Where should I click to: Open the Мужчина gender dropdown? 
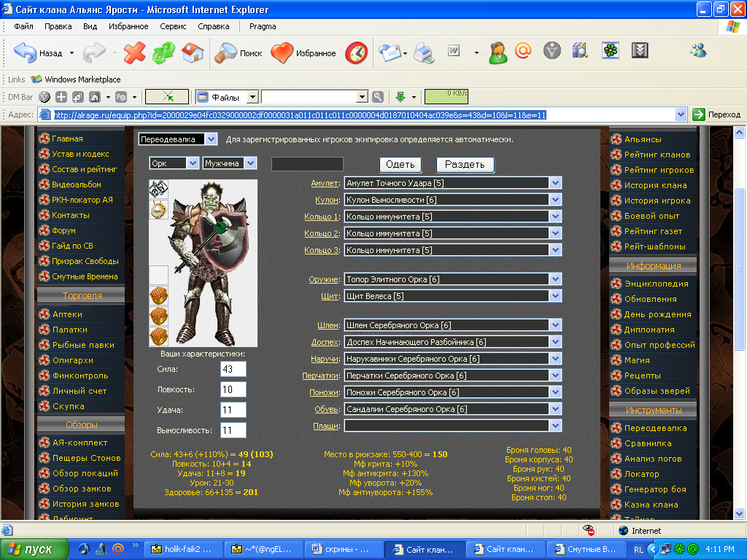coord(251,163)
